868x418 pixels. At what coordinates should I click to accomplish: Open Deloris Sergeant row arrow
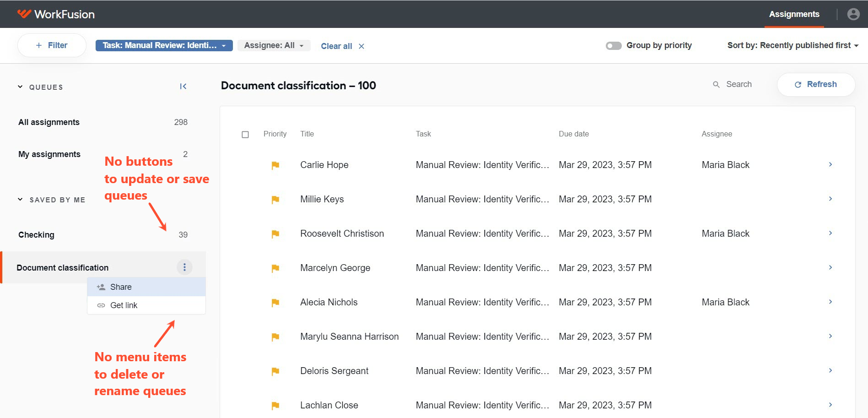click(830, 370)
